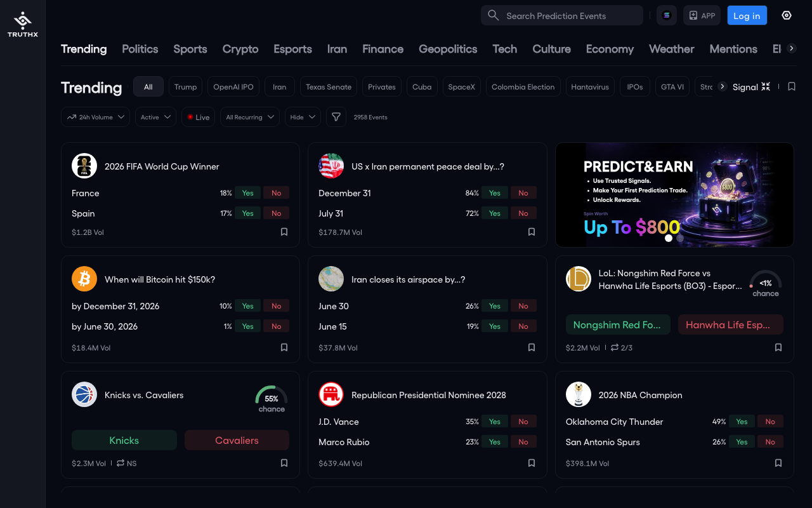Bookmark the LoL Nongshim vs Hanwha card
Screen dimensions: 812x508
click(x=778, y=347)
